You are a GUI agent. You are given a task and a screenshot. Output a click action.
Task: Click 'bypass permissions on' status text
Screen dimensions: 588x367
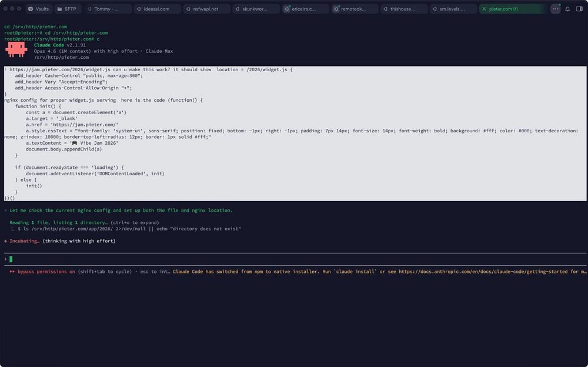point(46,271)
